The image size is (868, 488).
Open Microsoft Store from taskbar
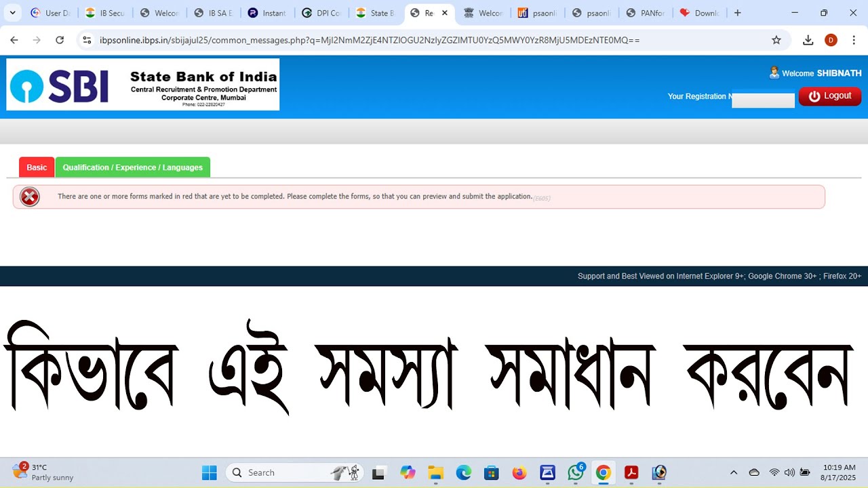[492, 472]
